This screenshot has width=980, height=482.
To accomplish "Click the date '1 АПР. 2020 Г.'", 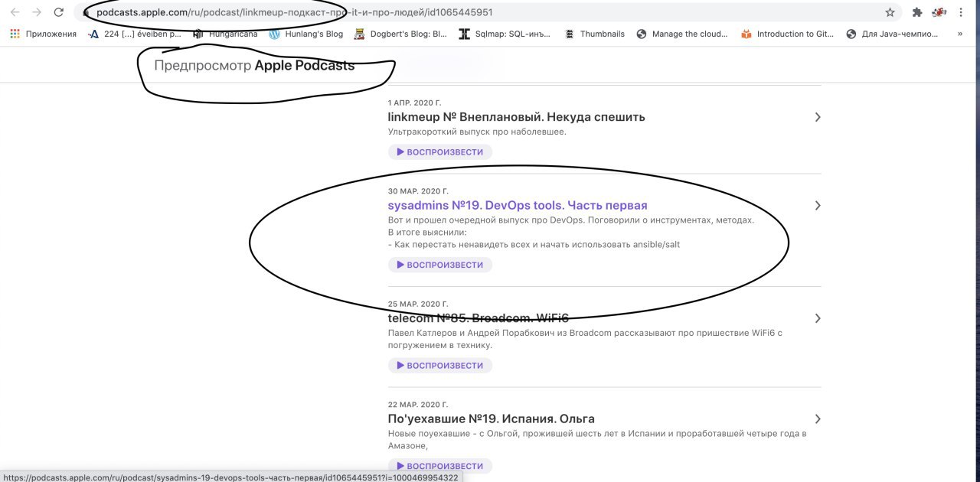I will tap(415, 103).
